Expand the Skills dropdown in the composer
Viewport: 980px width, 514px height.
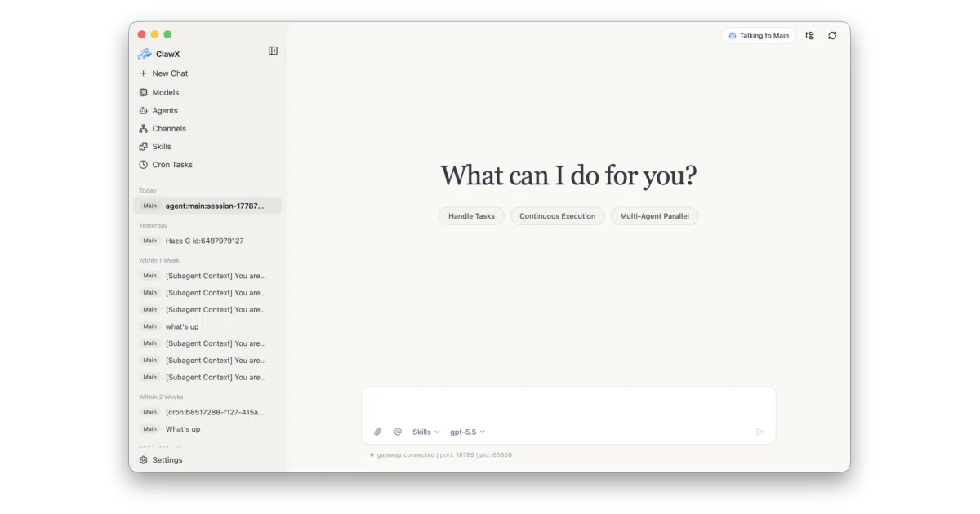(425, 432)
